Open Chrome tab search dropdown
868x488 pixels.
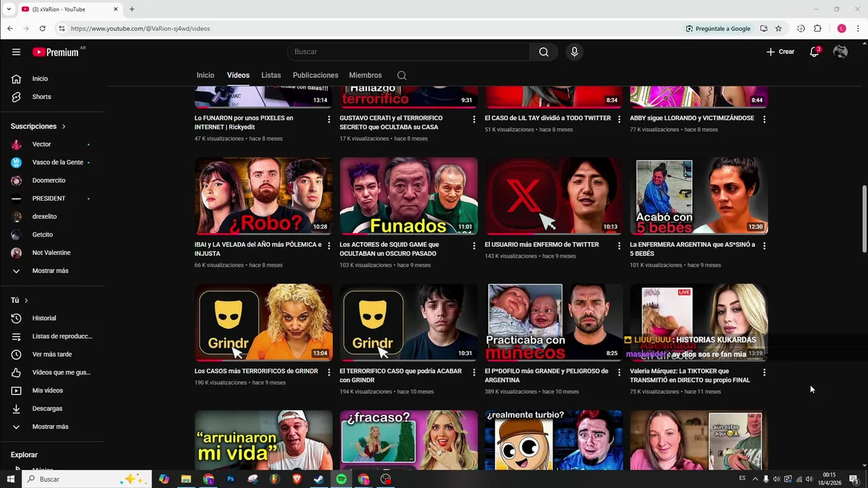pyautogui.click(x=9, y=9)
